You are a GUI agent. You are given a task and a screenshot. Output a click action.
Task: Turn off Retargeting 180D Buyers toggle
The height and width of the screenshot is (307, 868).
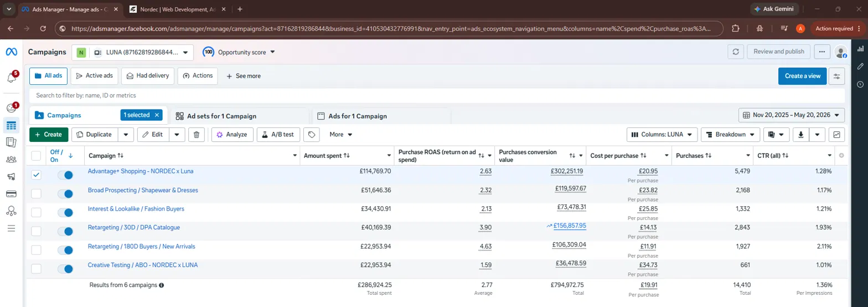pos(65,250)
